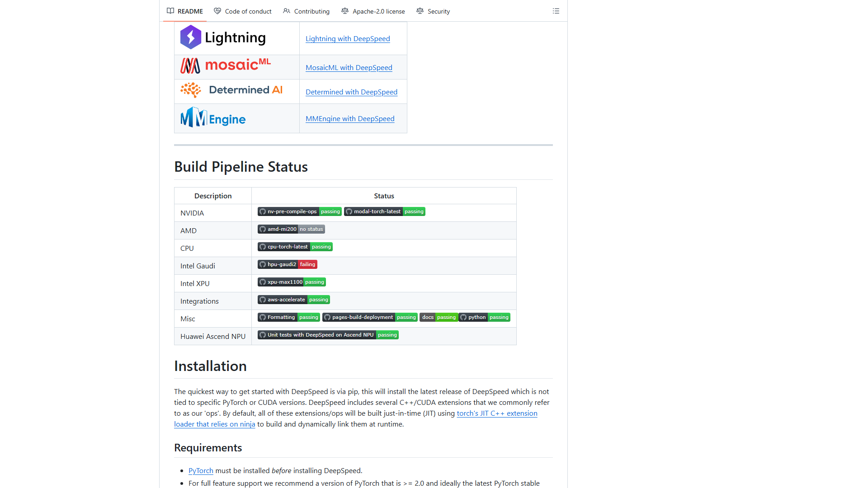Select the AMD description cell
868x488 pixels.
213,230
